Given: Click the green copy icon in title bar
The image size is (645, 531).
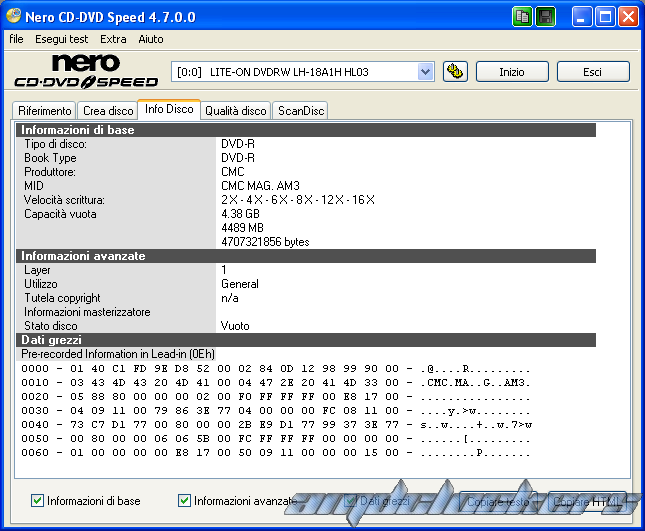Looking at the screenshot, I should [x=523, y=16].
